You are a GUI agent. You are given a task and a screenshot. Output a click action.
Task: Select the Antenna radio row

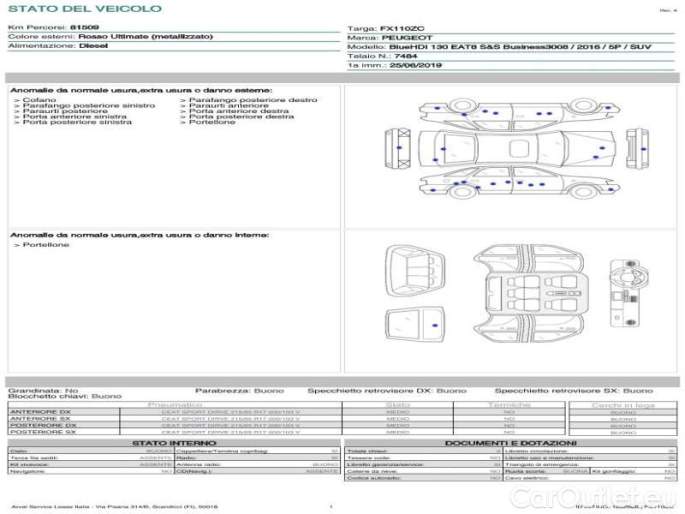click(x=257, y=465)
